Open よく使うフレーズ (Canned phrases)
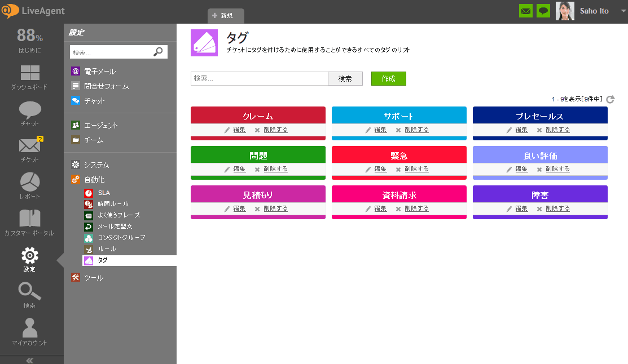Image resolution: width=628 pixels, height=364 pixels. 118,215
